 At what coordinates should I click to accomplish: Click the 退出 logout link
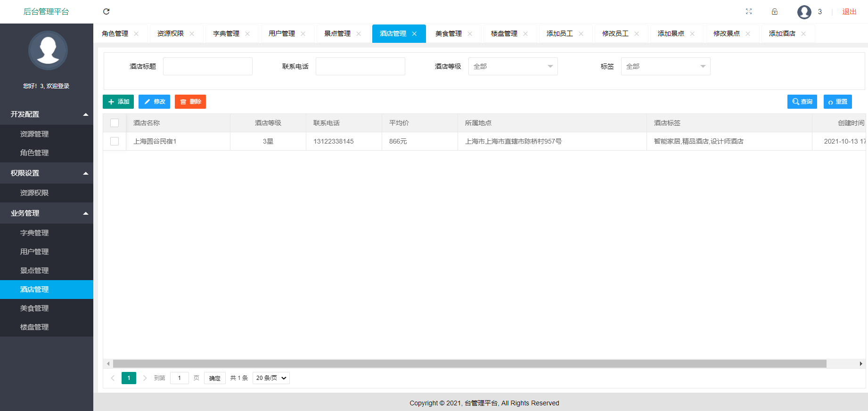[849, 12]
